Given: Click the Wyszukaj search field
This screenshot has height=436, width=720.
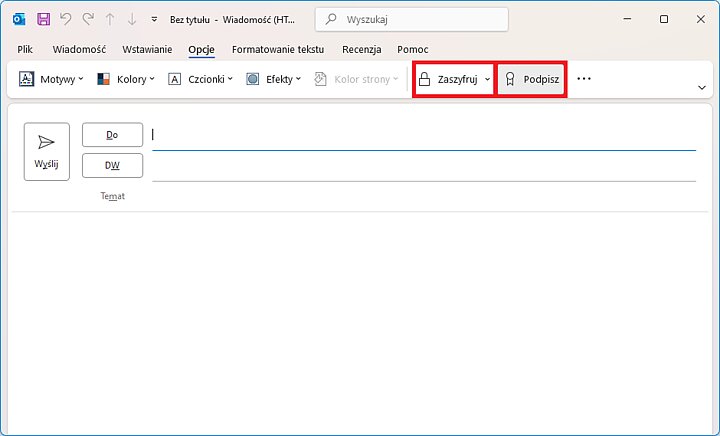Looking at the screenshot, I should 411,19.
